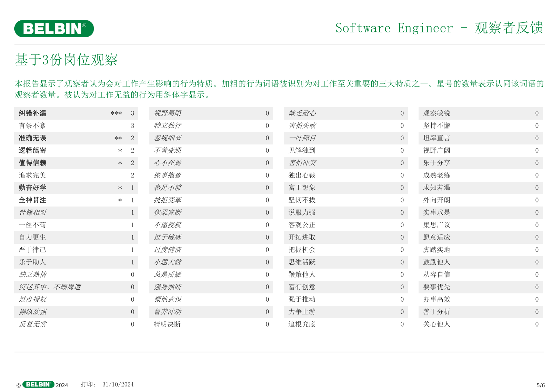
Task: Click the page title Software Engineer - 观察者反馈
Action: [x=439, y=28]
